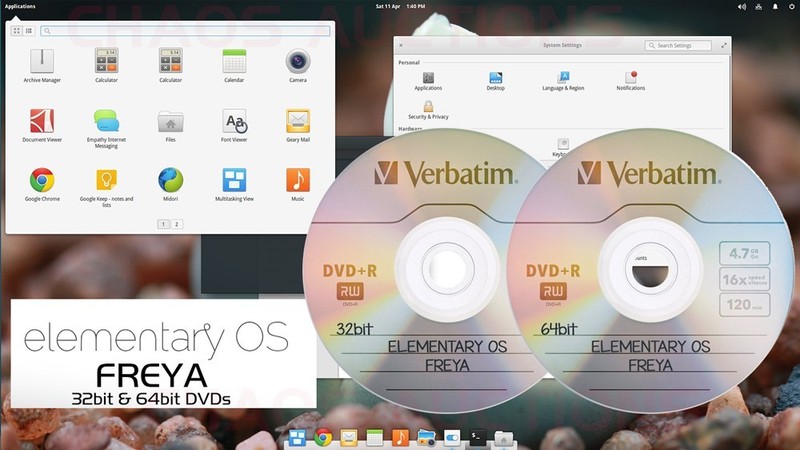This screenshot has height=450, width=800.
Task: Click the Personal section heading
Action: click(409, 62)
